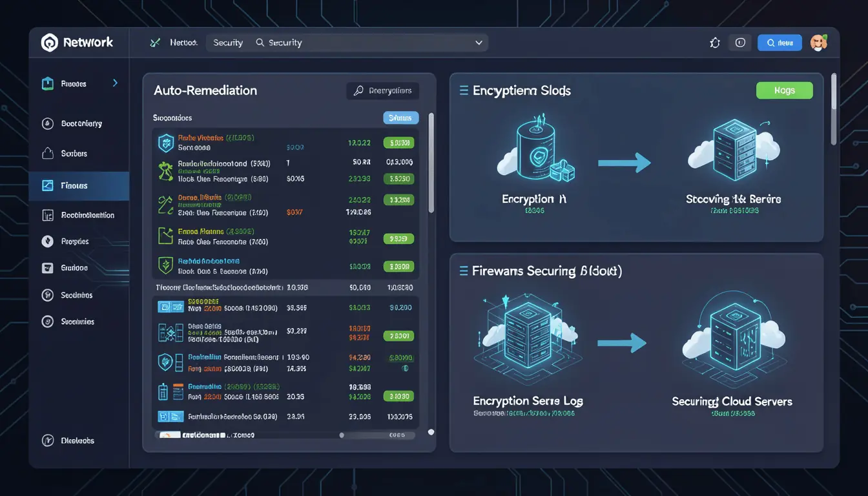
Task: Open the user avatar in top bar
Action: pos(818,43)
